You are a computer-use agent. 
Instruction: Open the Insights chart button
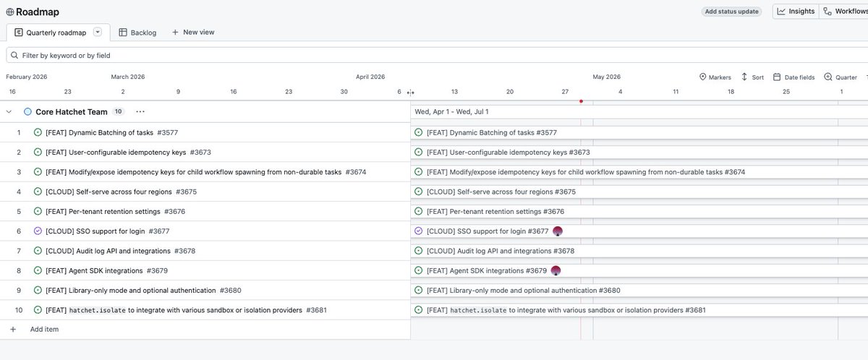[x=796, y=11]
